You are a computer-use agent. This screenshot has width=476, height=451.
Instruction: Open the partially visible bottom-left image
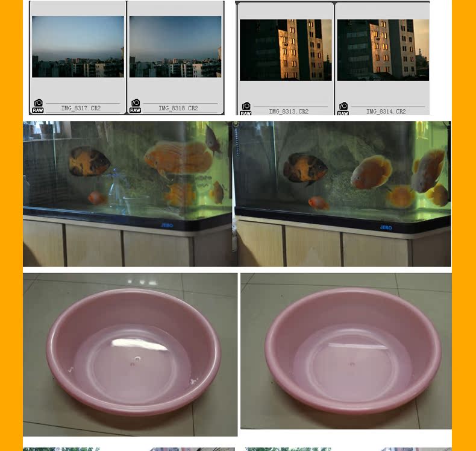point(129,449)
